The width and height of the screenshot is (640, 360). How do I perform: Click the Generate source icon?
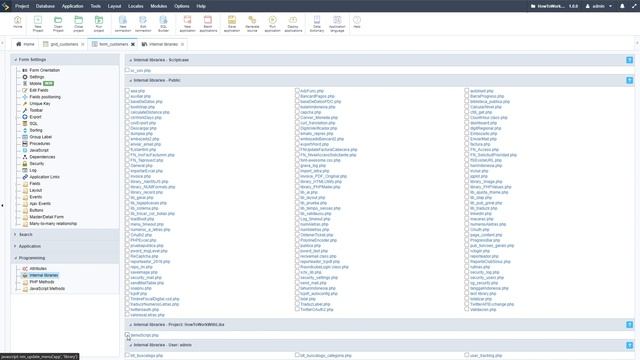click(252, 24)
